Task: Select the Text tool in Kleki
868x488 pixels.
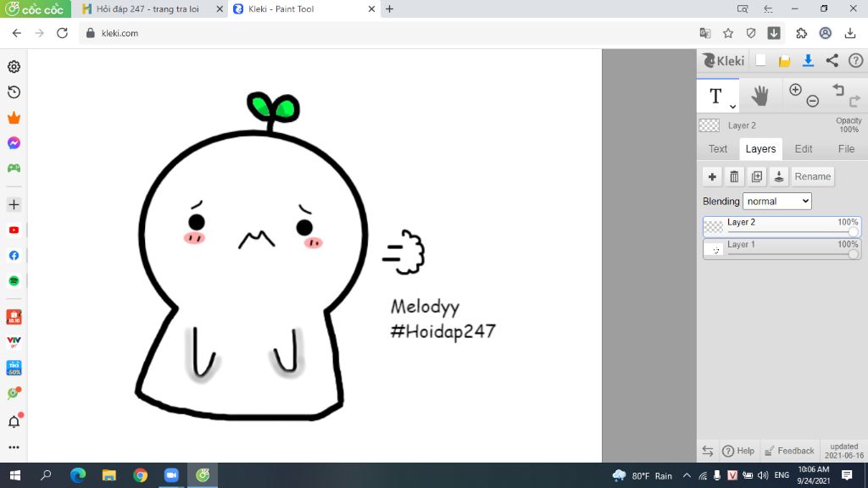Action: point(715,96)
